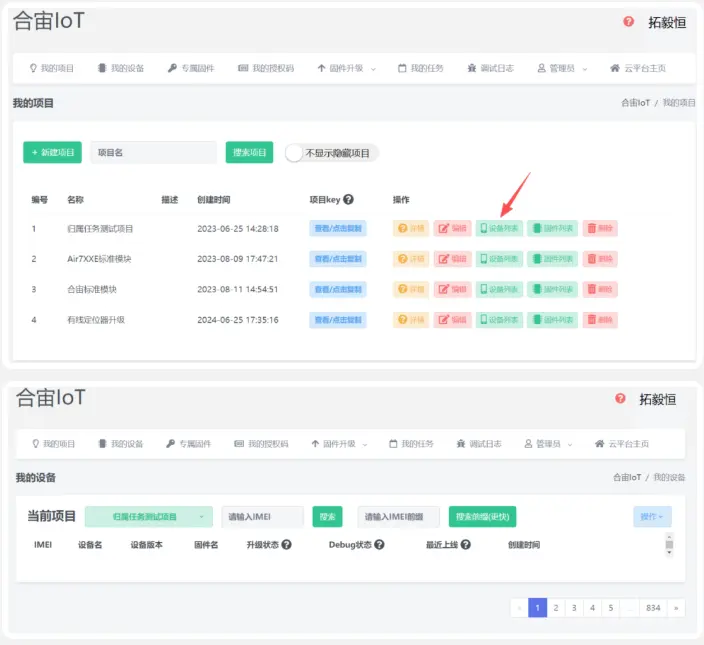Edit the 有线定位器升级 project
This screenshot has height=645, width=704.
coord(452,320)
